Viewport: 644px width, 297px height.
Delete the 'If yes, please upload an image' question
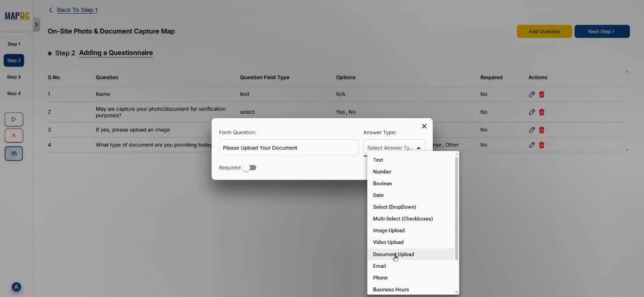point(541,130)
